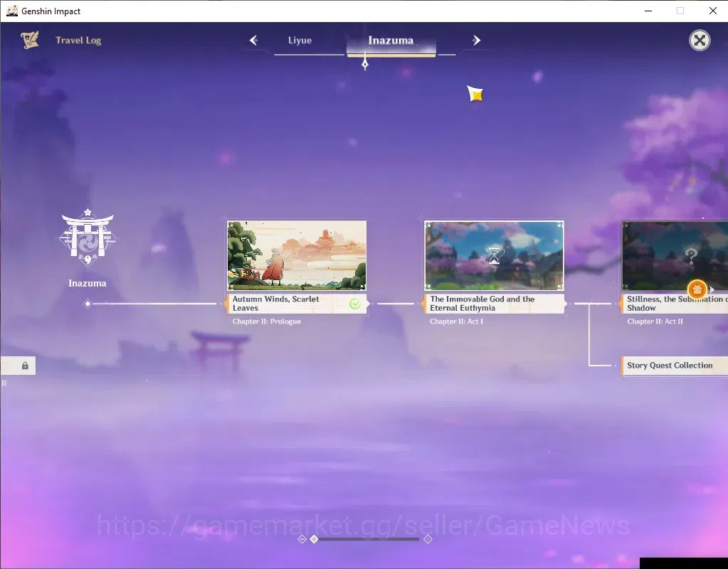Click the diamond node on Inazuma timeline start
Screen dimensions: 728x569
click(x=88, y=304)
